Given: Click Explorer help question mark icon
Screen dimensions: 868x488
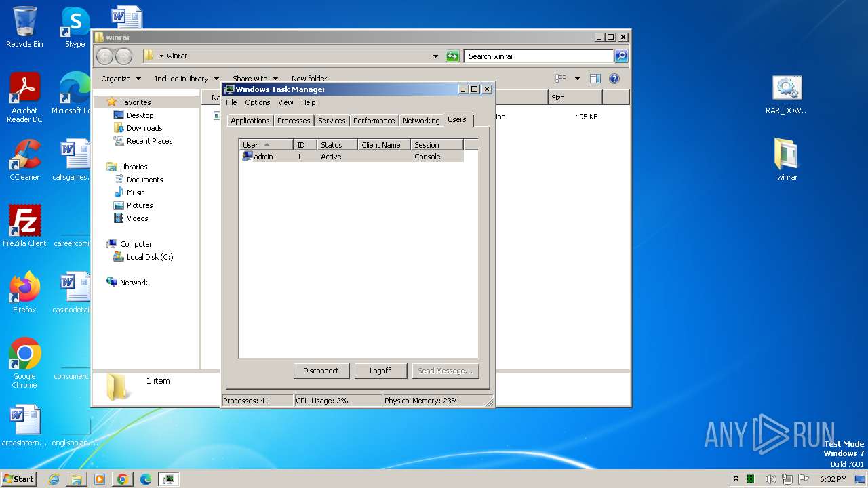Looking at the screenshot, I should tap(614, 79).
